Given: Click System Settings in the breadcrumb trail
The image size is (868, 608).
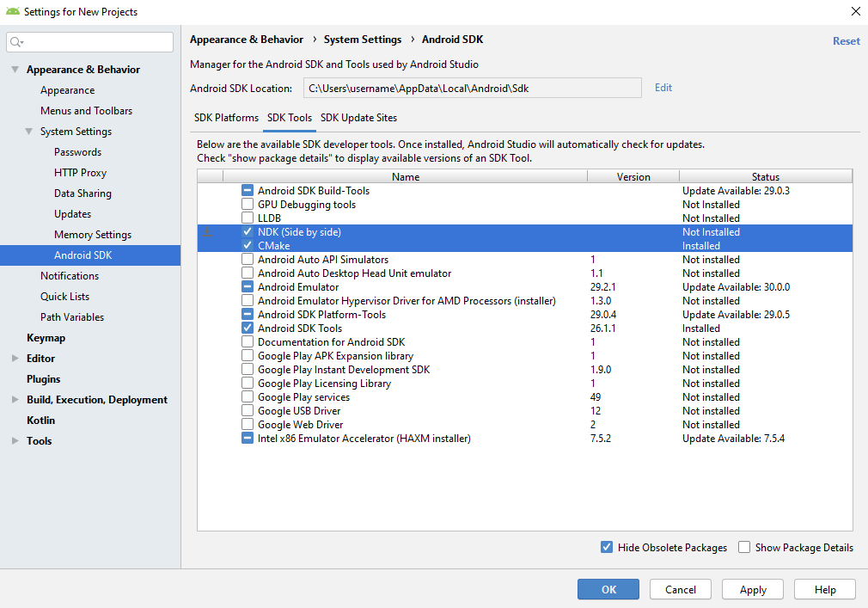Looking at the screenshot, I should click(361, 39).
